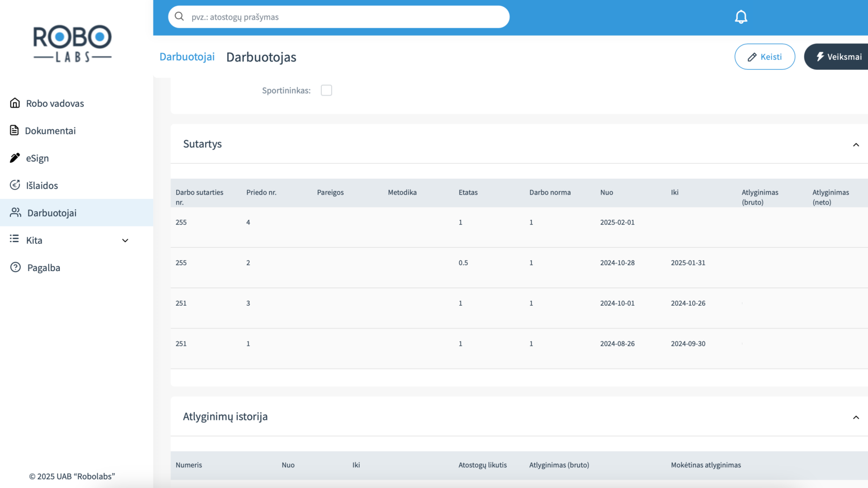The width and height of the screenshot is (868, 488).
Task: Click the date 2024-10-01
Action: 617,304
